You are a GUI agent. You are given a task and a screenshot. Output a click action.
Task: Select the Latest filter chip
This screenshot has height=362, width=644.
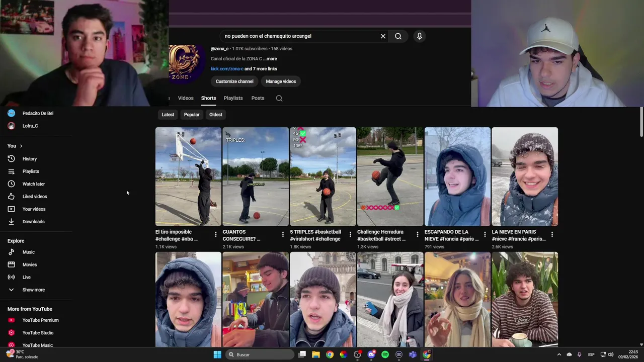pos(168,115)
